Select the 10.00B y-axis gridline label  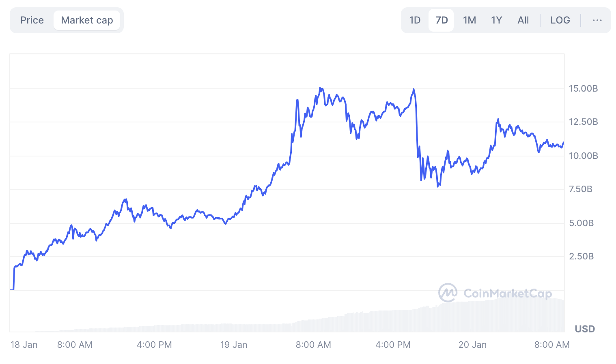point(583,156)
